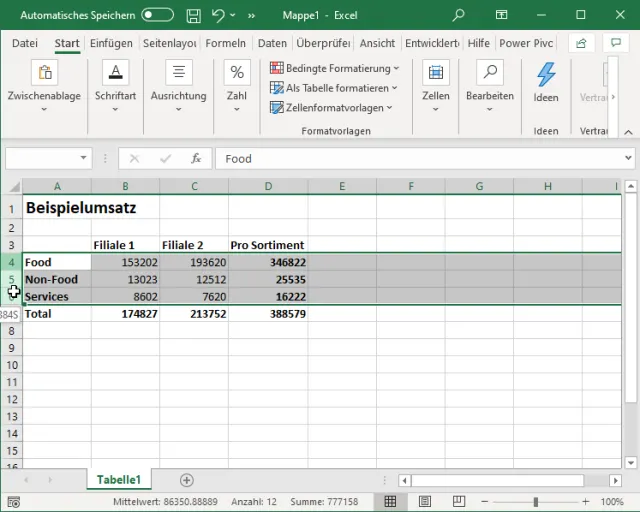Open the Search magnifier in title bar

(x=458, y=16)
